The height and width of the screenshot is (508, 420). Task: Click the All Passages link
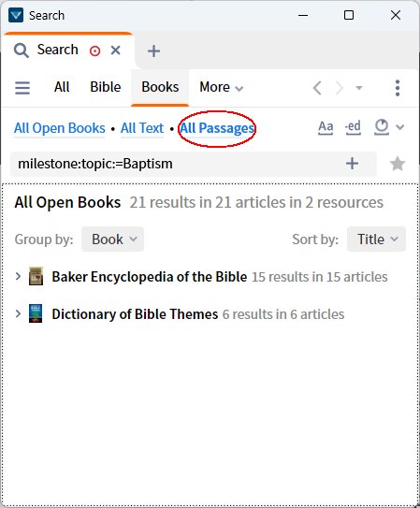[217, 128]
